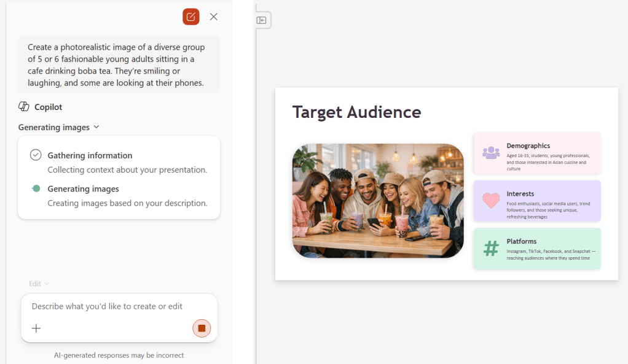Viewport: 628px width, 364px height.
Task: Click the photorealistic image prompt message
Action: (119, 65)
